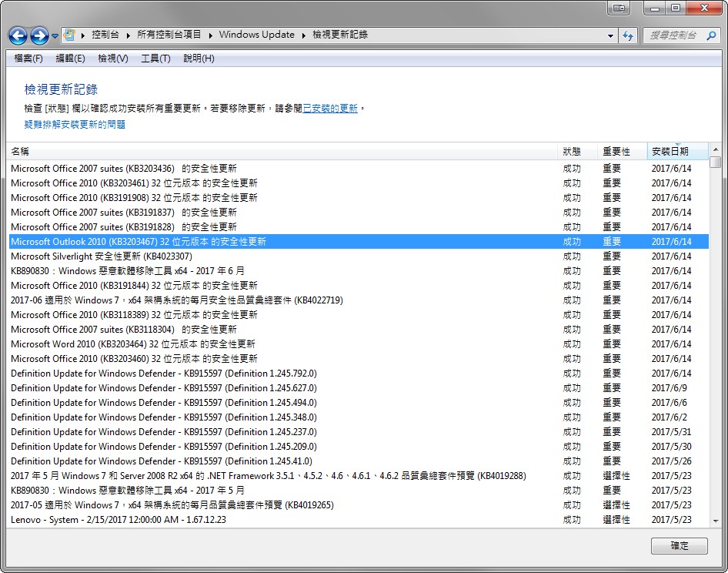The width and height of the screenshot is (728, 573).
Task: Expand the address bar history dropdown
Action: click(x=610, y=35)
